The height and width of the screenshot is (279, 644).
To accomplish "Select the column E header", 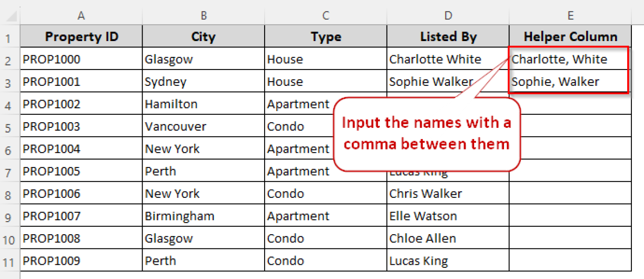I will point(570,16).
